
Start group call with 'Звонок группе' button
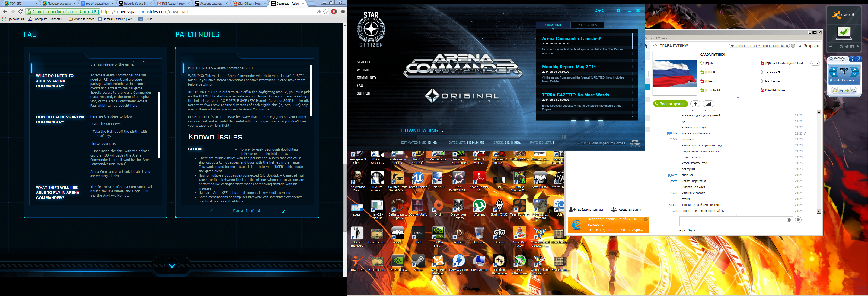click(671, 104)
